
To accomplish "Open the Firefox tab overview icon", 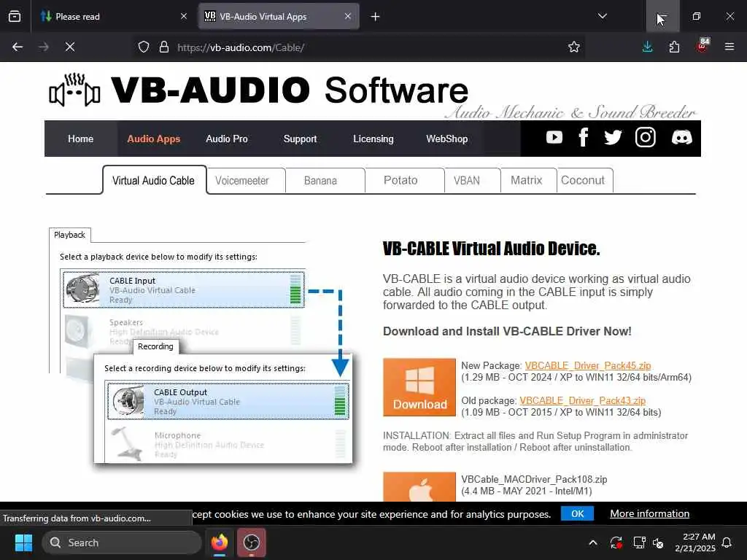I will tap(15, 16).
